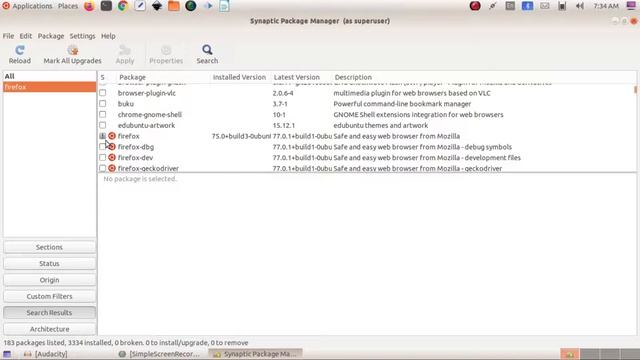Click the Synaptic Package Manager taskbar entry
This screenshot has height=360, width=640.
pyautogui.click(x=255, y=354)
